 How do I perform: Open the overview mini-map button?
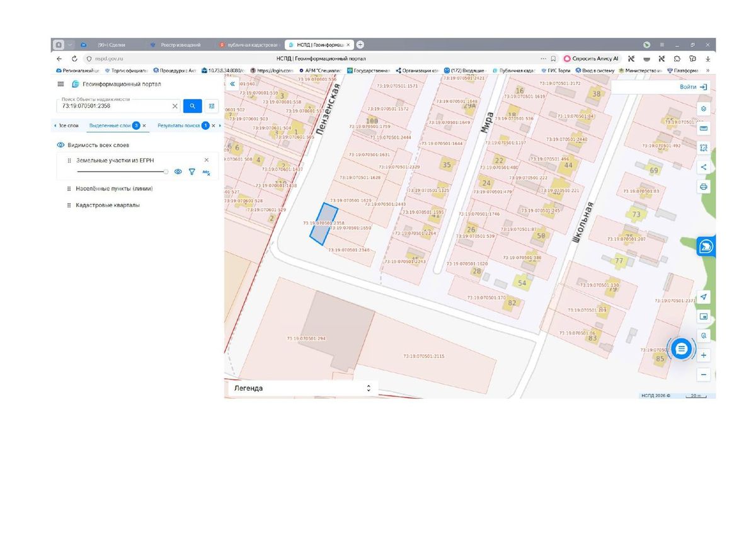[x=704, y=316]
